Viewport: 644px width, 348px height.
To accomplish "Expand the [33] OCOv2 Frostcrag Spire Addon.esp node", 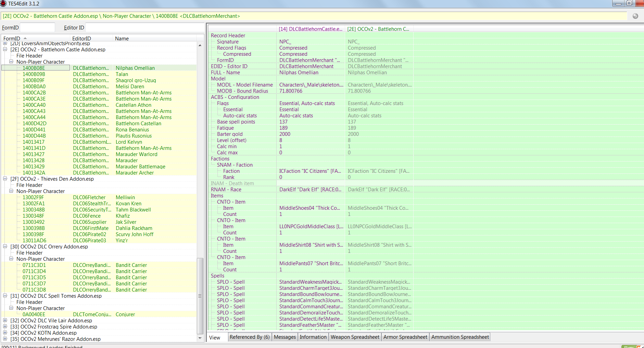I will tap(5, 326).
